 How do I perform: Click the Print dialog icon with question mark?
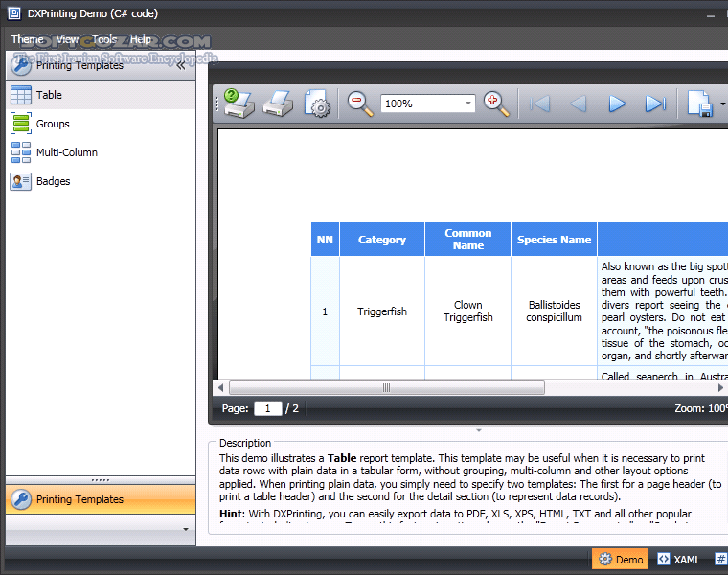pyautogui.click(x=239, y=103)
